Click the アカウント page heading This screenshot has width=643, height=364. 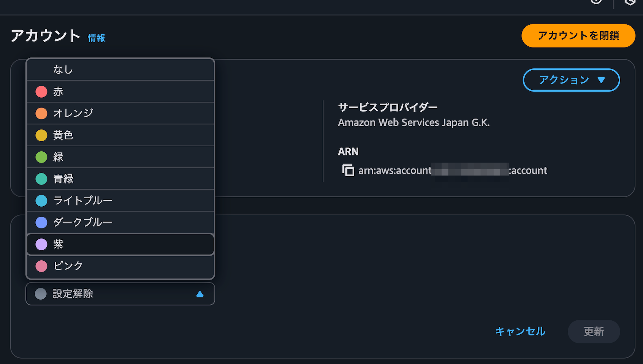[46, 36]
